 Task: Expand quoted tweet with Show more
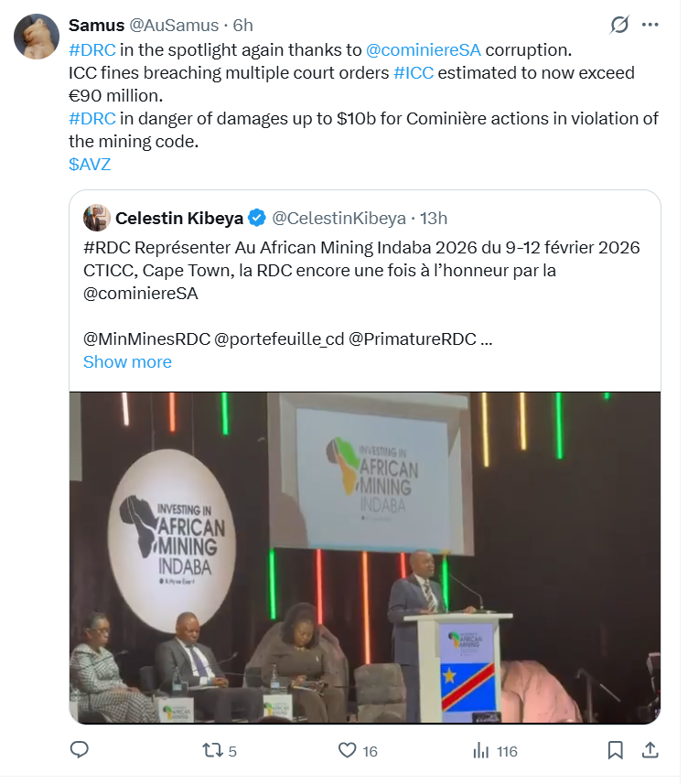click(127, 361)
